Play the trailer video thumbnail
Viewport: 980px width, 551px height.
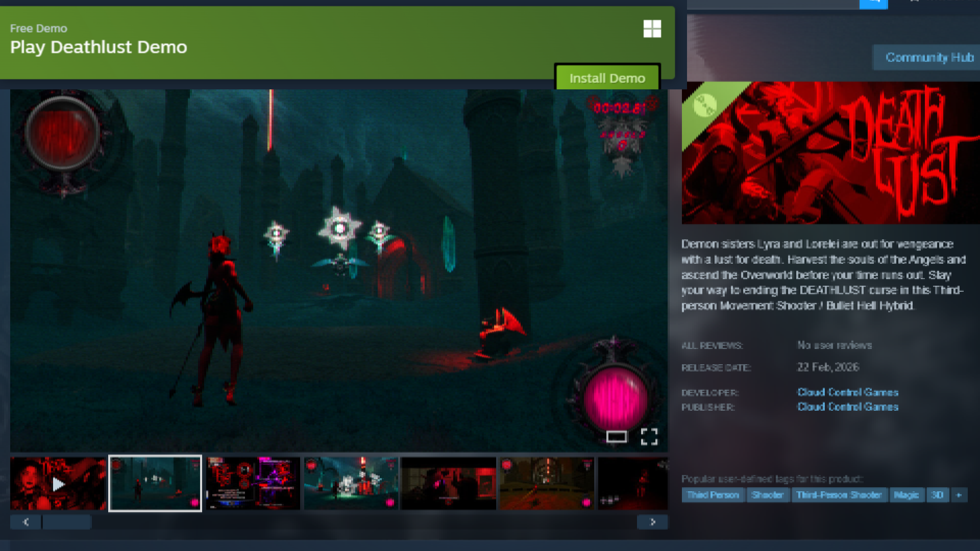tap(58, 484)
